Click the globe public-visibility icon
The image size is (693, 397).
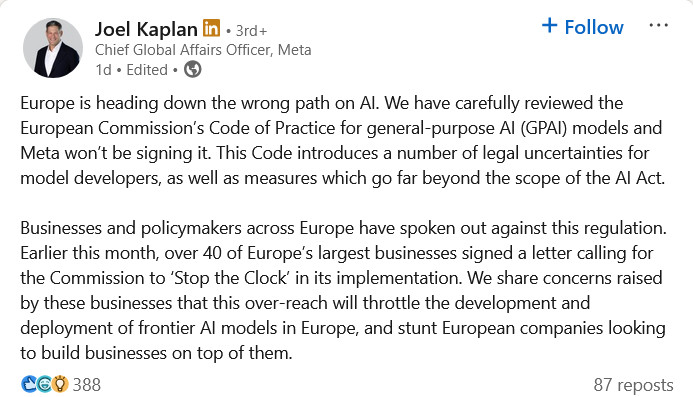point(193,69)
